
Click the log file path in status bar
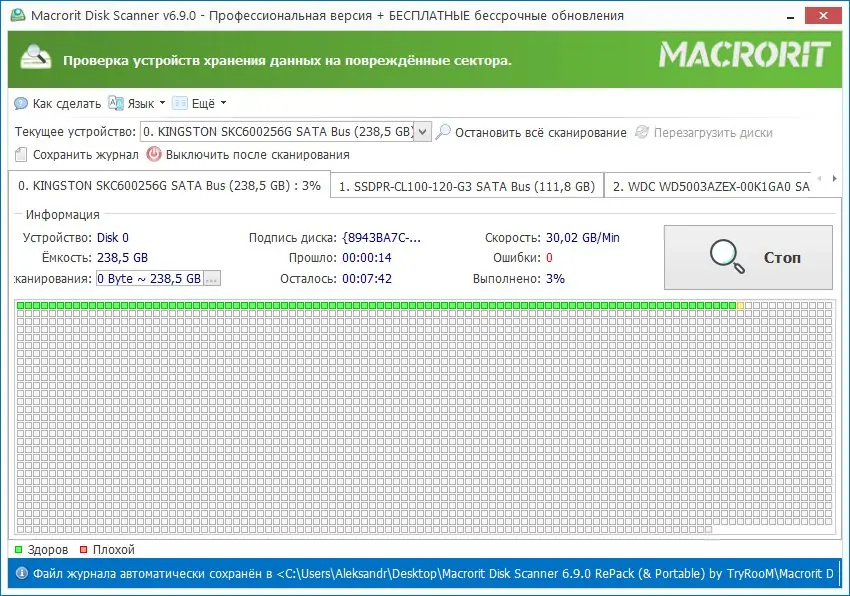coord(555,574)
